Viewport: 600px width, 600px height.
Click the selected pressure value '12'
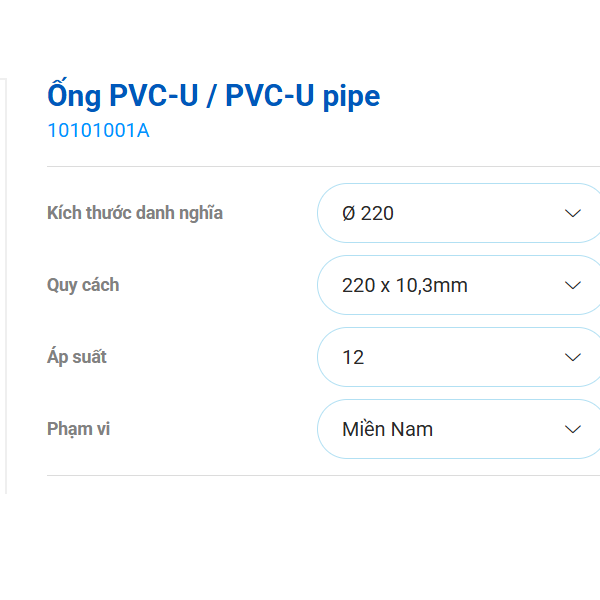point(353,357)
